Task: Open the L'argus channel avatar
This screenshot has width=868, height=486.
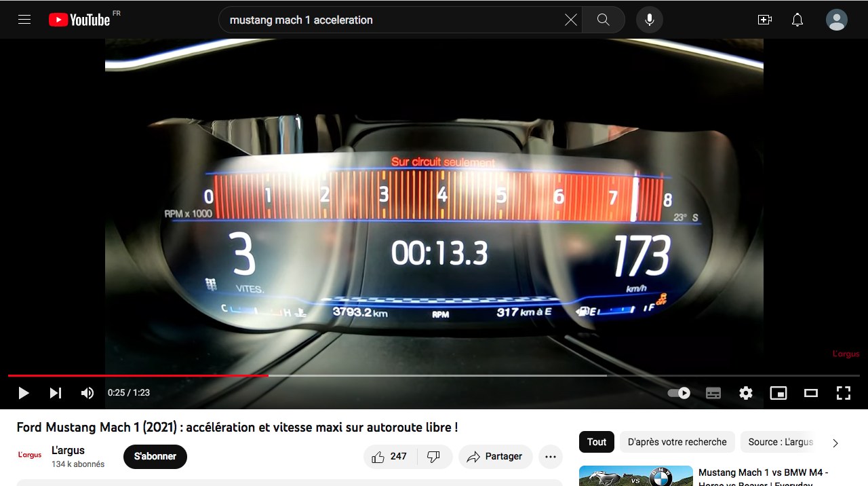Action: point(30,455)
